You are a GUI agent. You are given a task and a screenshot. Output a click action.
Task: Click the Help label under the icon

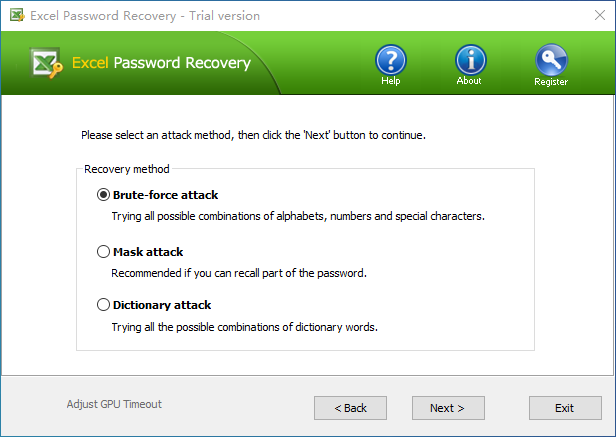(390, 81)
